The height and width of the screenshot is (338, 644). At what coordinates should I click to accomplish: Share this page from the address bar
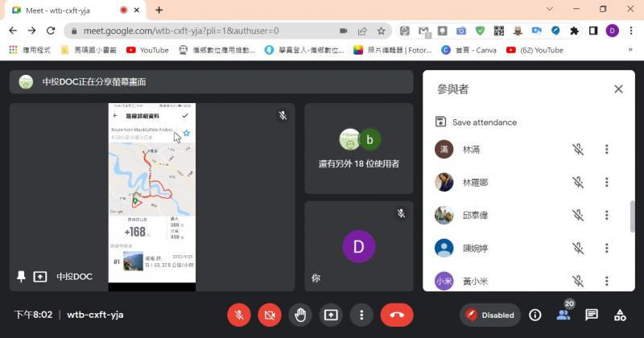[362, 31]
